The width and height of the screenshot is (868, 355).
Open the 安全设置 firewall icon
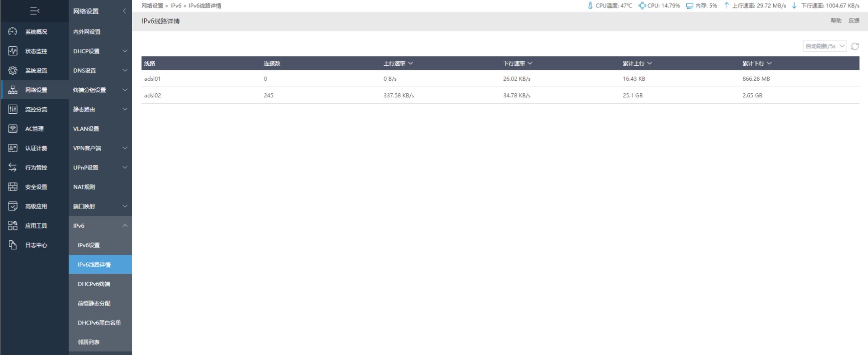click(x=12, y=187)
